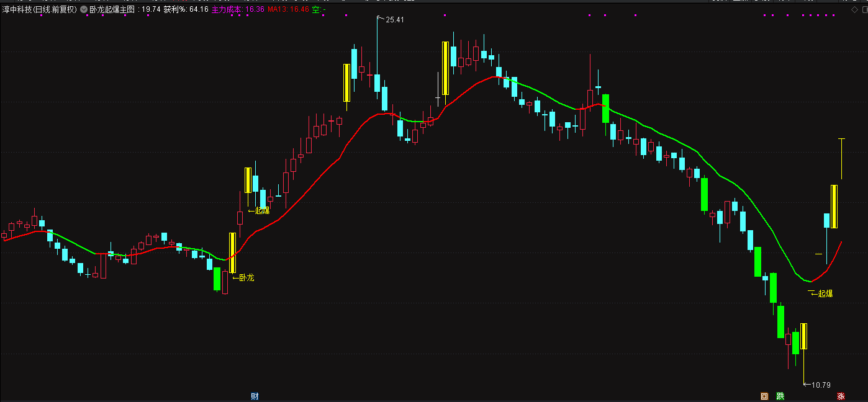Expand the indicator dropdown next to 卧龙起爆主图
This screenshot has width=868, height=402.
click(84, 9)
